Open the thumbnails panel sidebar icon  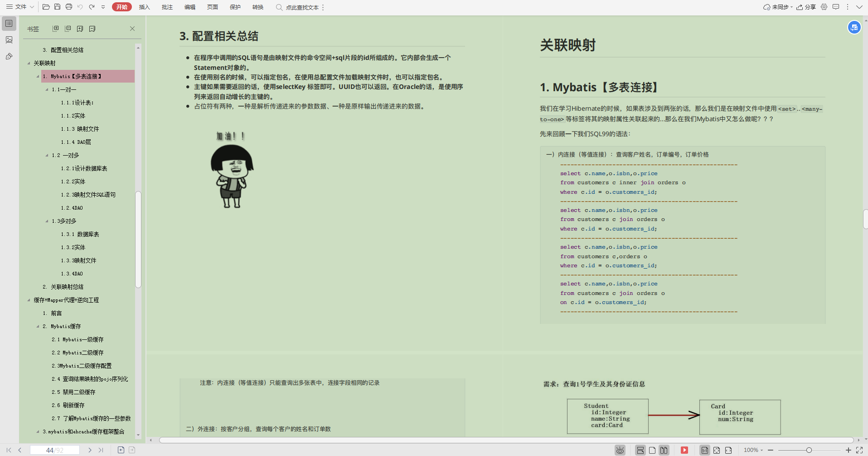9,40
